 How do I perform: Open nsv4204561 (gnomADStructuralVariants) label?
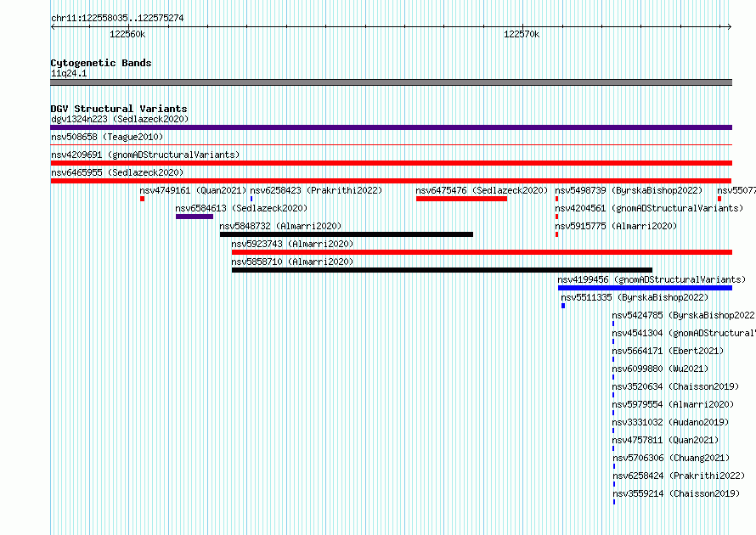coord(649,208)
